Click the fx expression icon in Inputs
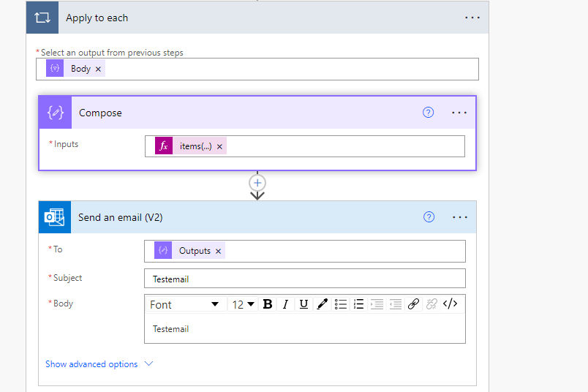Image resolution: width=588 pixels, height=392 pixels. point(164,146)
